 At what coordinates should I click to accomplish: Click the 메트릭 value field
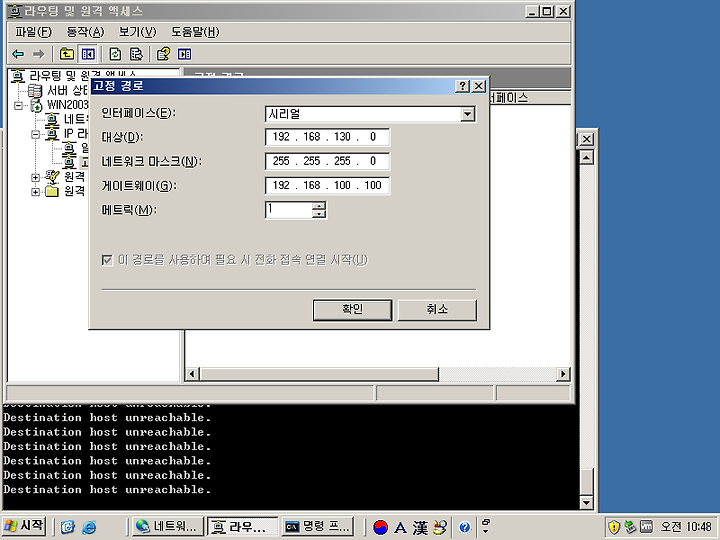point(288,210)
